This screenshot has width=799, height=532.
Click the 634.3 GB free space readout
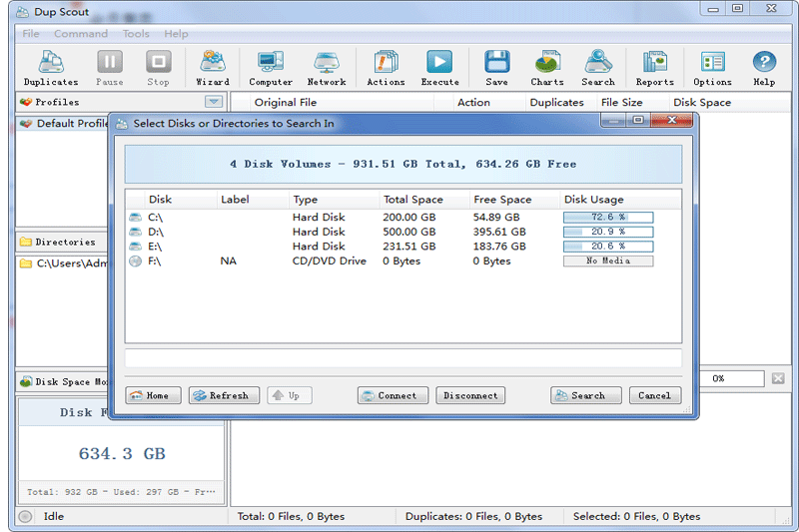coord(122,453)
